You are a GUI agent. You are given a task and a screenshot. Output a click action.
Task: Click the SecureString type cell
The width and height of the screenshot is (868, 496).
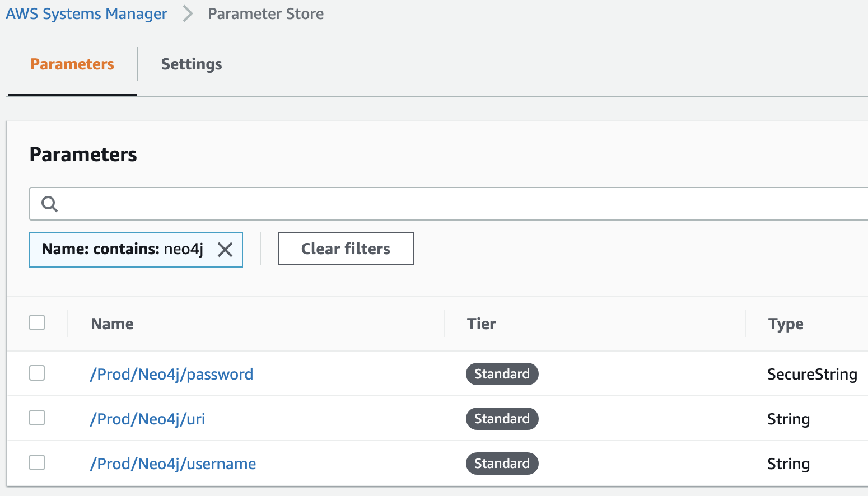click(812, 375)
